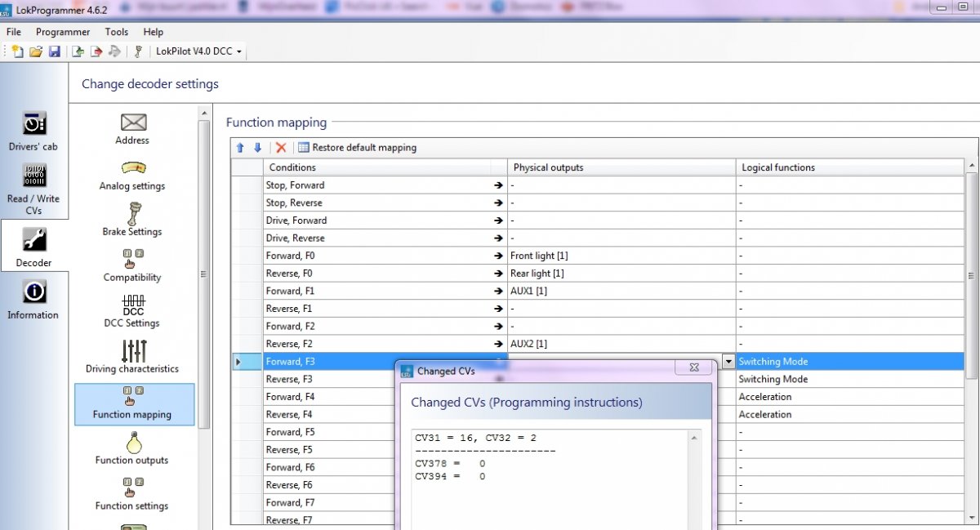Select the 'Drive, Reverse' condition cell
This screenshot has width=980, height=530.
tap(385, 238)
